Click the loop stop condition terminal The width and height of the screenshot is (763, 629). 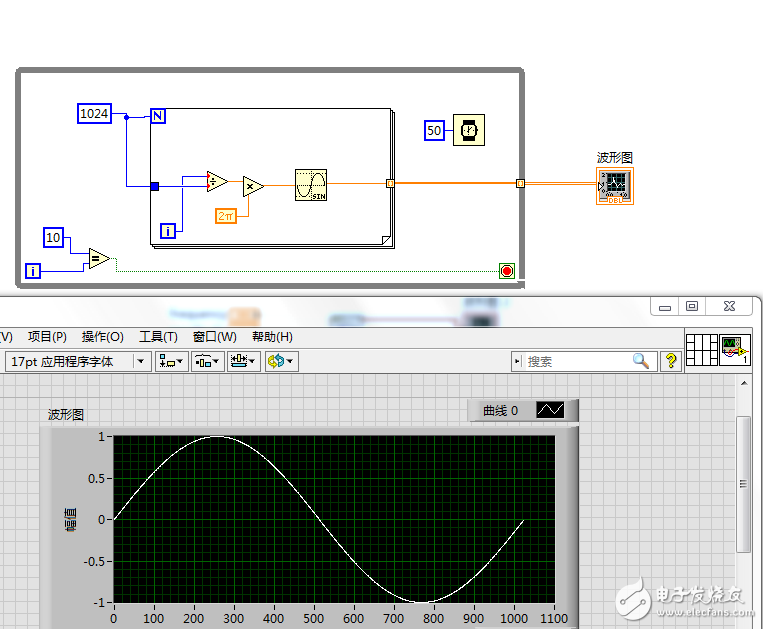pos(507,271)
